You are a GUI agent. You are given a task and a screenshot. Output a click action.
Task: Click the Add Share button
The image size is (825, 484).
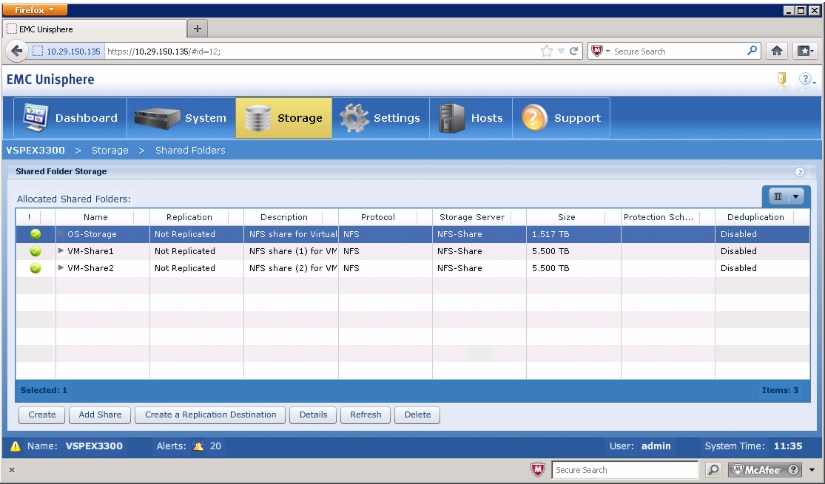(100, 415)
